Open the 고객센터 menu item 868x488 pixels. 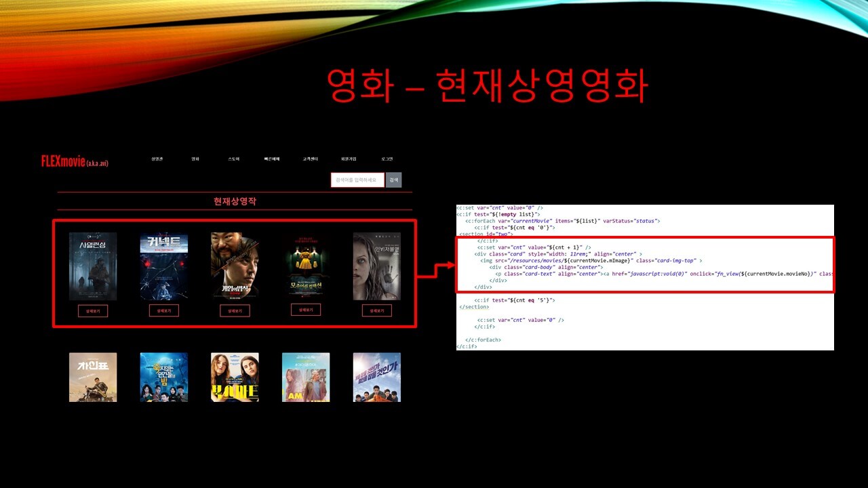click(x=311, y=159)
